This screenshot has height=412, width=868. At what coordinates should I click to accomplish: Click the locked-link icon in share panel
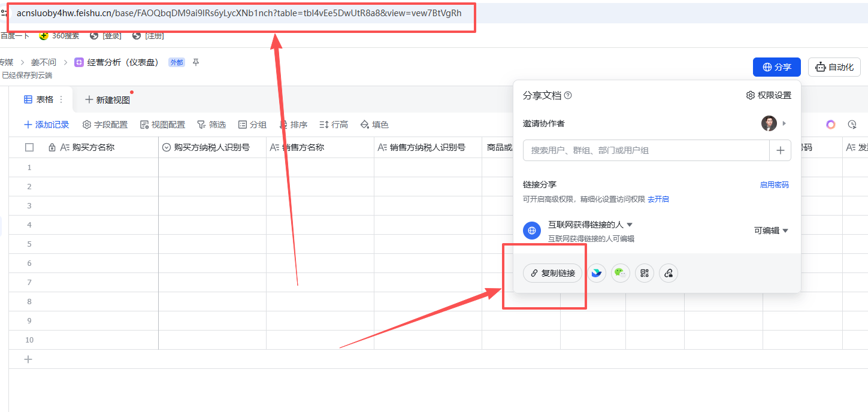pyautogui.click(x=669, y=273)
